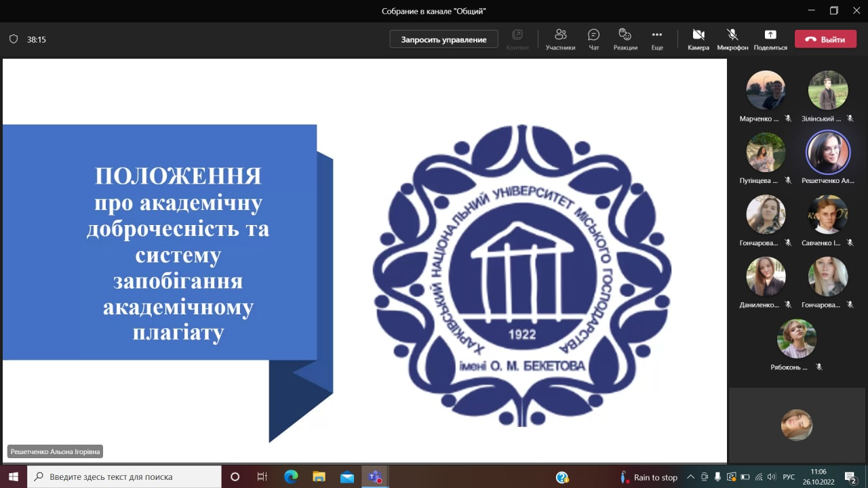Click the taskbar search field
Screen dimensions: 868x488
point(124,476)
